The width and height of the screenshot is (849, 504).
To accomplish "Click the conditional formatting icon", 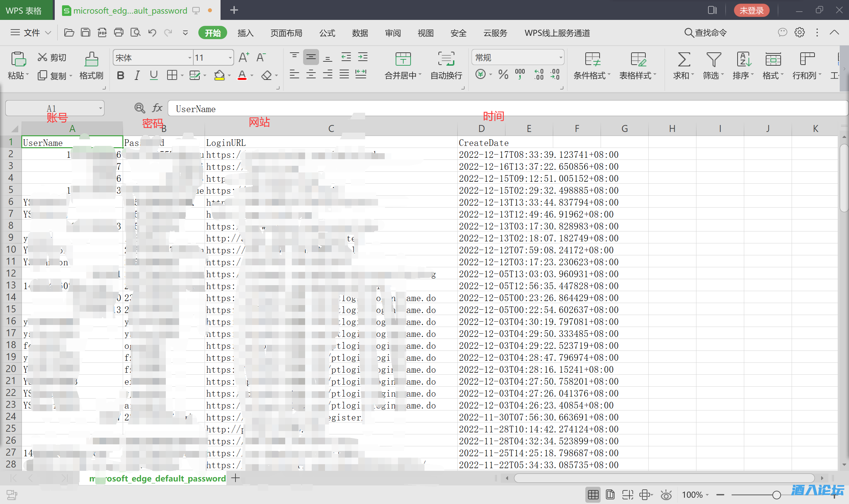I will click(x=592, y=59).
